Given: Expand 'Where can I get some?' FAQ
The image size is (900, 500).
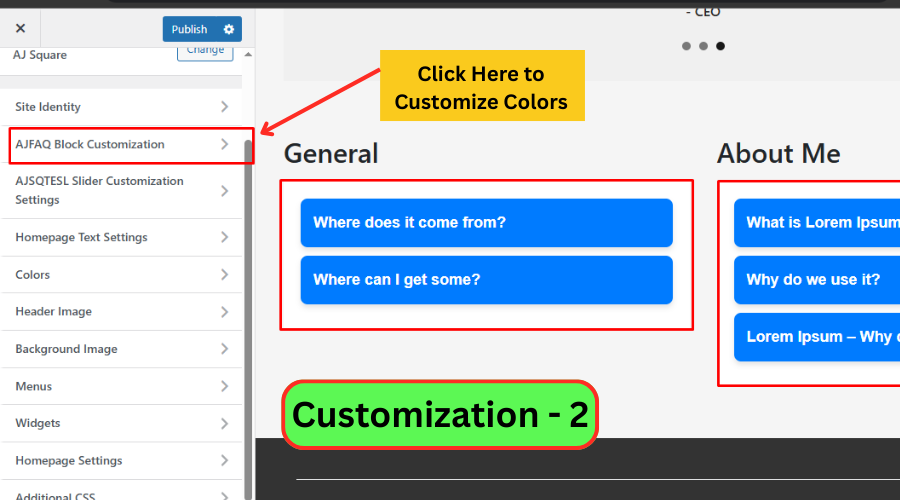Looking at the screenshot, I should tap(486, 280).
